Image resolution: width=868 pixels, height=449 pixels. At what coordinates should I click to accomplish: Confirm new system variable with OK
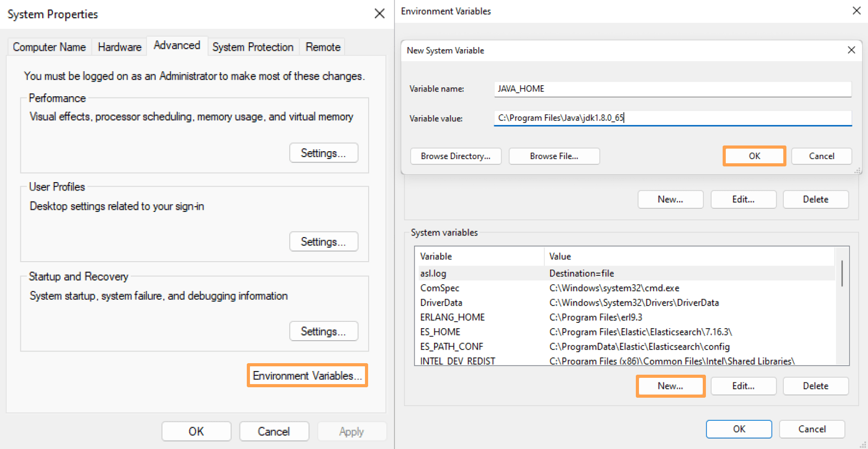(x=754, y=156)
